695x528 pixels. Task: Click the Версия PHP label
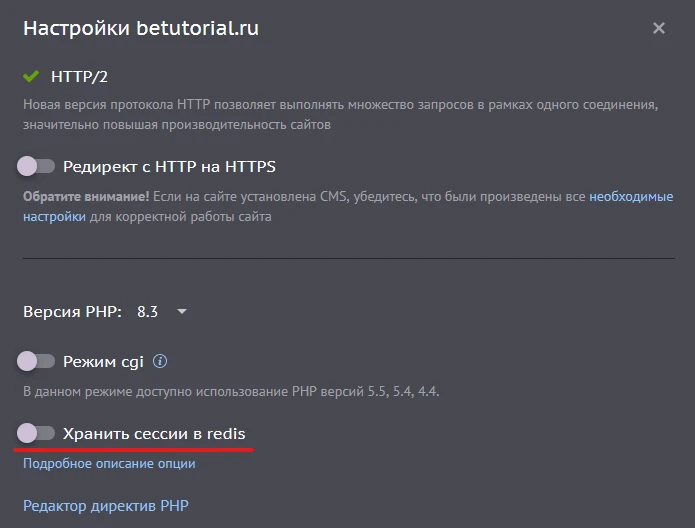pos(72,312)
